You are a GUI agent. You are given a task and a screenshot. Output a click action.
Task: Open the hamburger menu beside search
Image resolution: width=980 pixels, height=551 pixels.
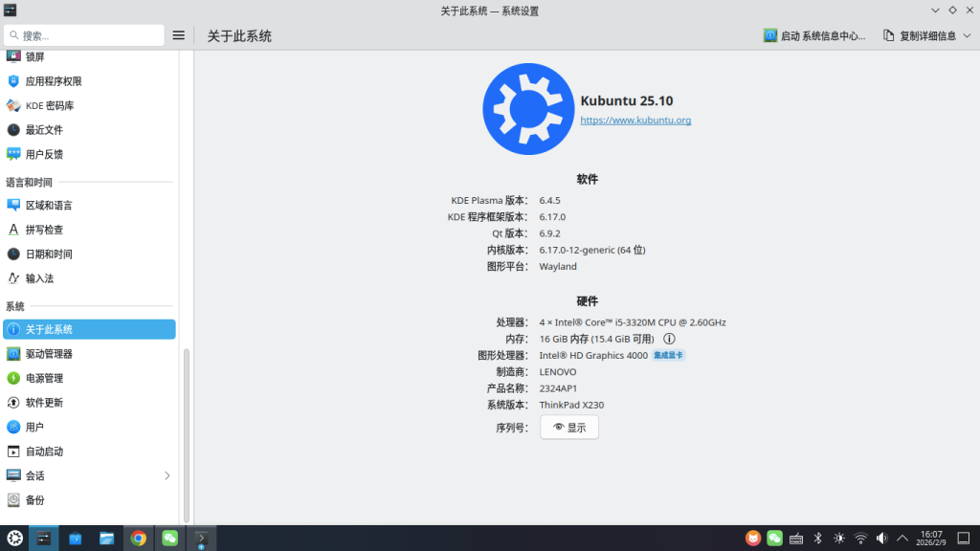178,34
